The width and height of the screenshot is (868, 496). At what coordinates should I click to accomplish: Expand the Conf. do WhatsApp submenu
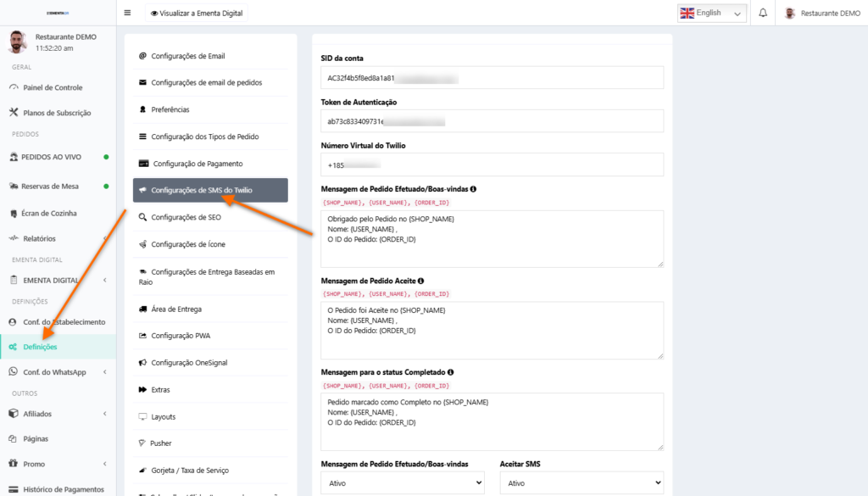tap(104, 372)
